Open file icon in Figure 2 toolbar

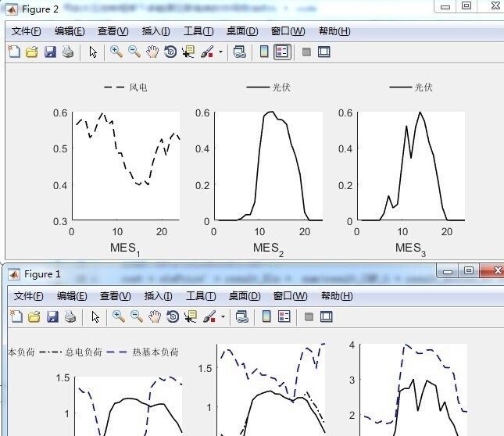32,52
